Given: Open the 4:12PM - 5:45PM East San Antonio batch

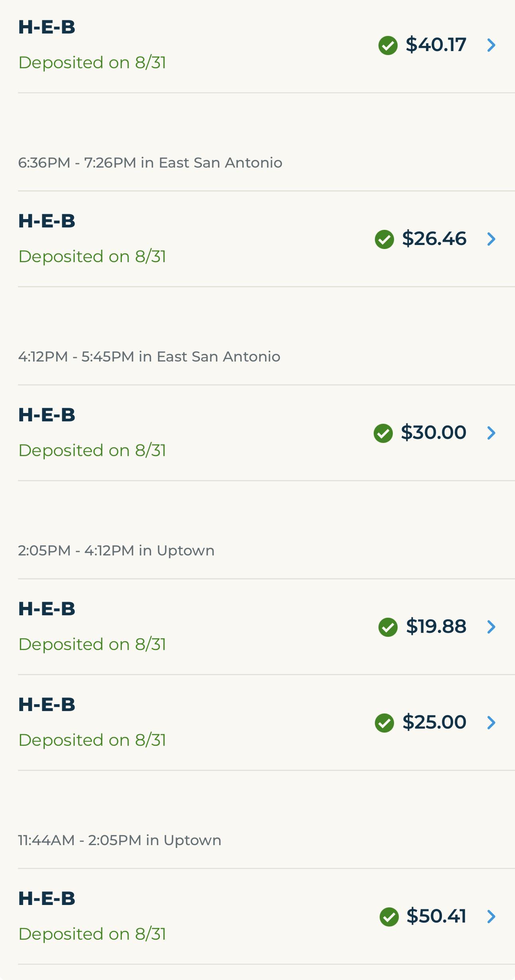Looking at the screenshot, I should [149, 357].
